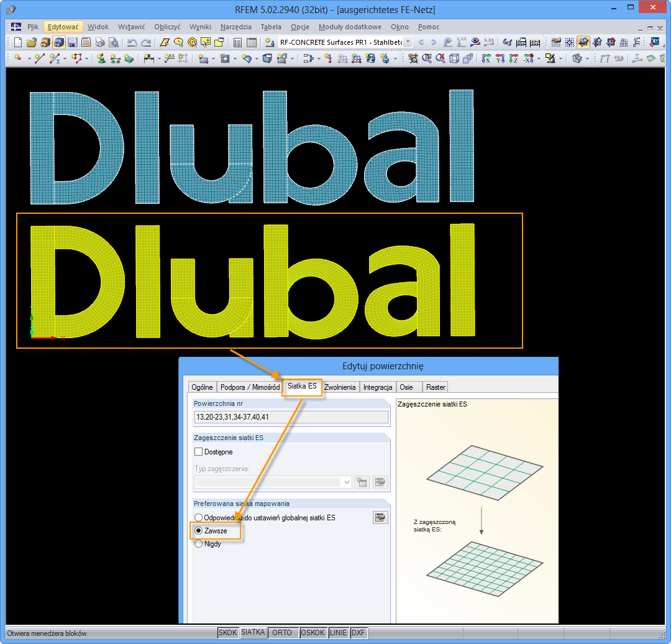Screen dimensions: 671x644
Task: Switch to the Podpora / Mimośród tab
Action: pyautogui.click(x=250, y=387)
